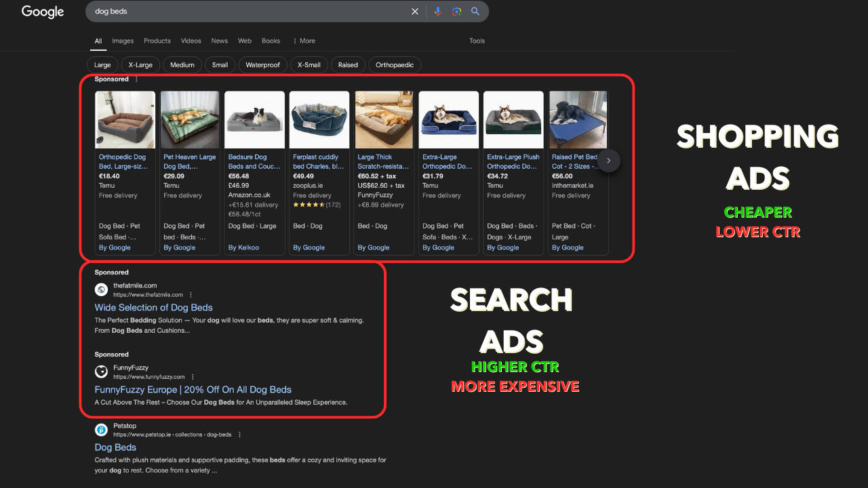Screen dimensions: 868x488
Task: Switch to the News tab
Action: click(220, 41)
